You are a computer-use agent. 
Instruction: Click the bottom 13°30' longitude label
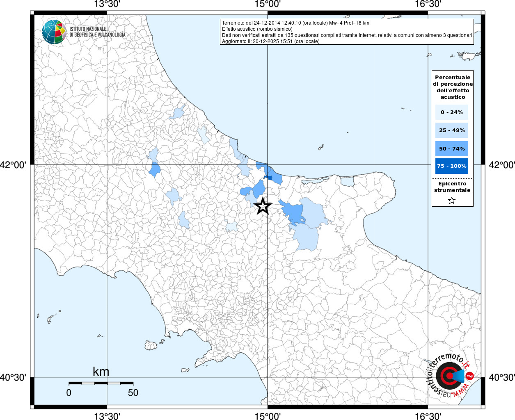107,416
